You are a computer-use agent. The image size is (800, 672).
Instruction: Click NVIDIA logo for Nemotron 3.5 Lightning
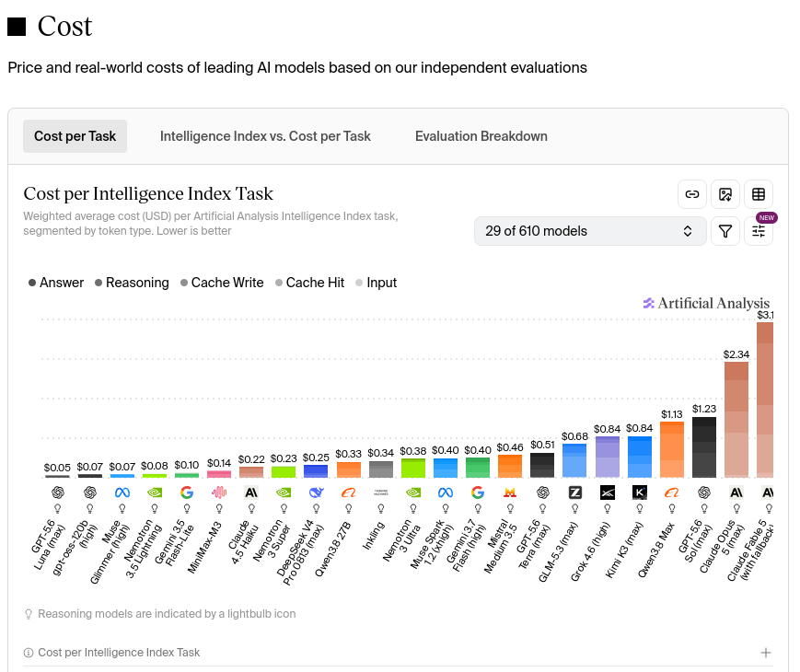[155, 492]
